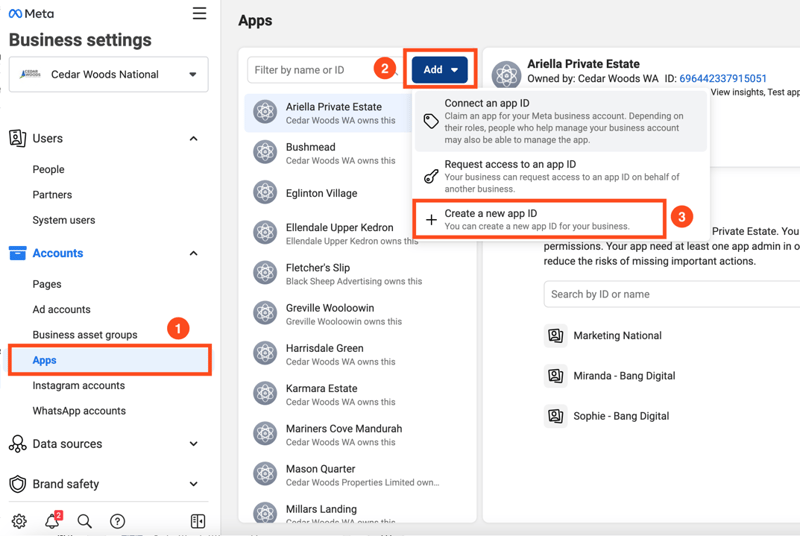The height and width of the screenshot is (536, 800).
Task: Open the settings gear icon
Action: coord(19,521)
